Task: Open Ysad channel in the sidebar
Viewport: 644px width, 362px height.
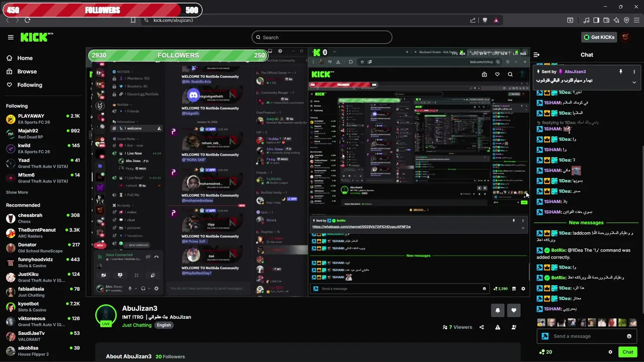Action: pyautogui.click(x=43, y=163)
